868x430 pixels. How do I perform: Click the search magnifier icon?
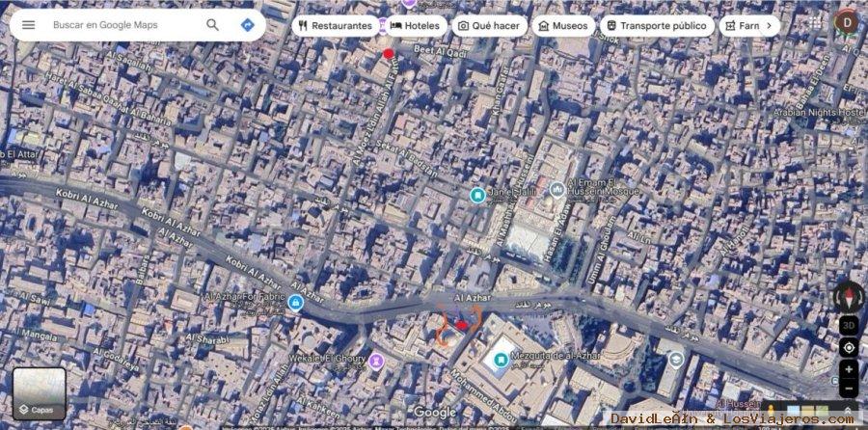[x=212, y=25]
